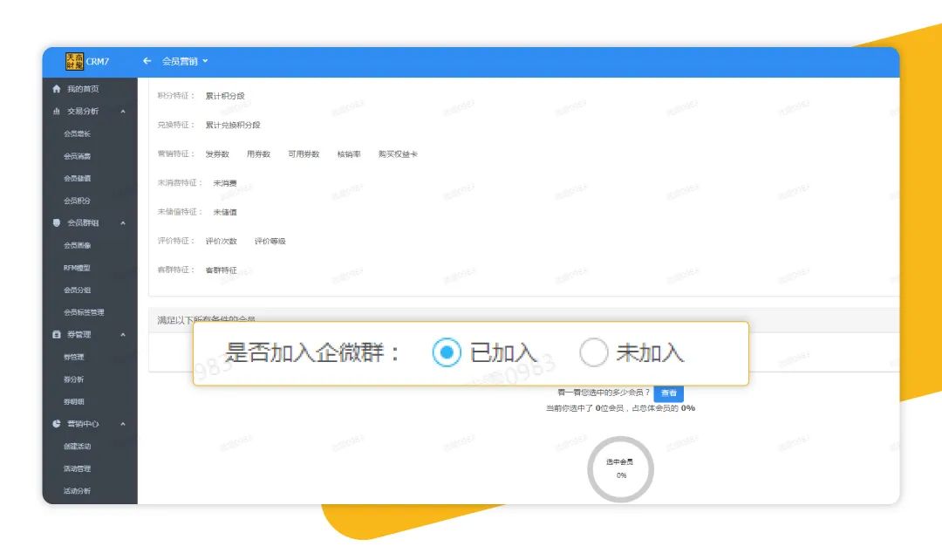Image resolution: width=942 pixels, height=560 pixels.
Task: Click the pie chart icon beside 营销中心
Action: tap(57, 424)
